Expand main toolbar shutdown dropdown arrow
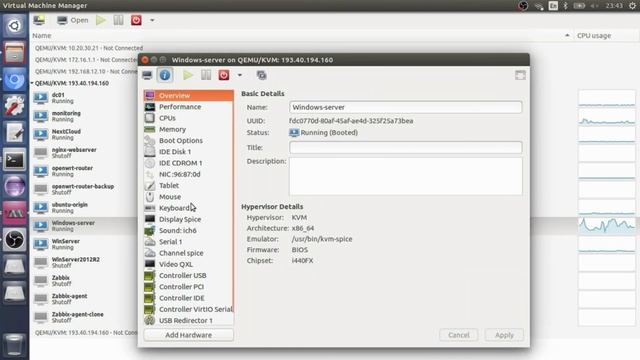 [152, 20]
